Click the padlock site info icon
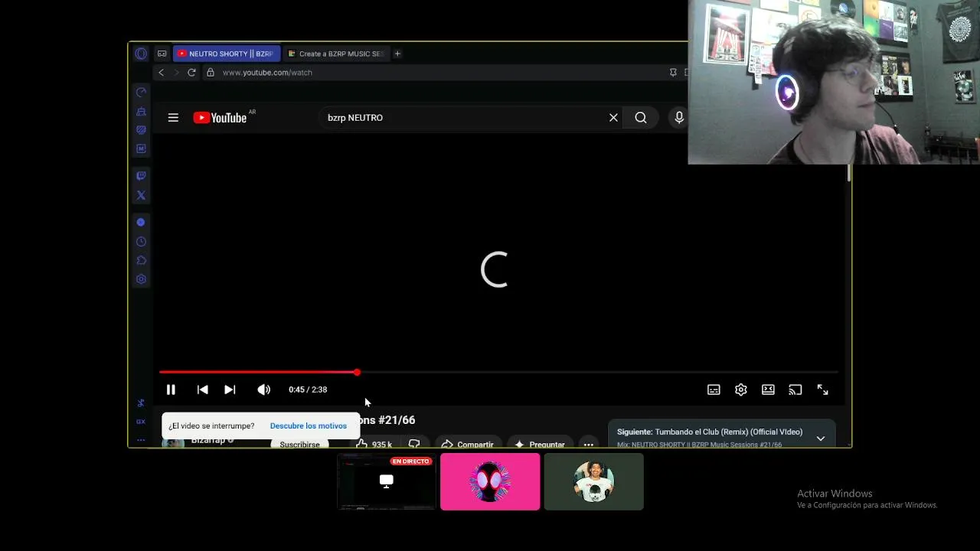The width and height of the screenshot is (980, 551). pyautogui.click(x=211, y=73)
